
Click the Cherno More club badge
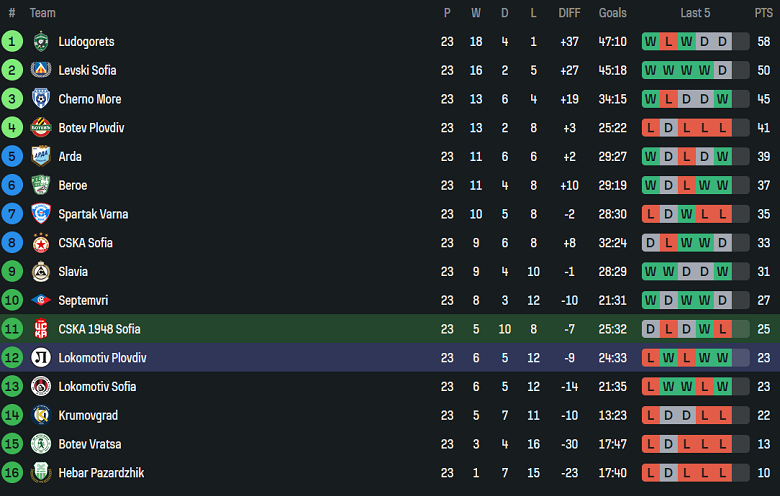[41, 99]
